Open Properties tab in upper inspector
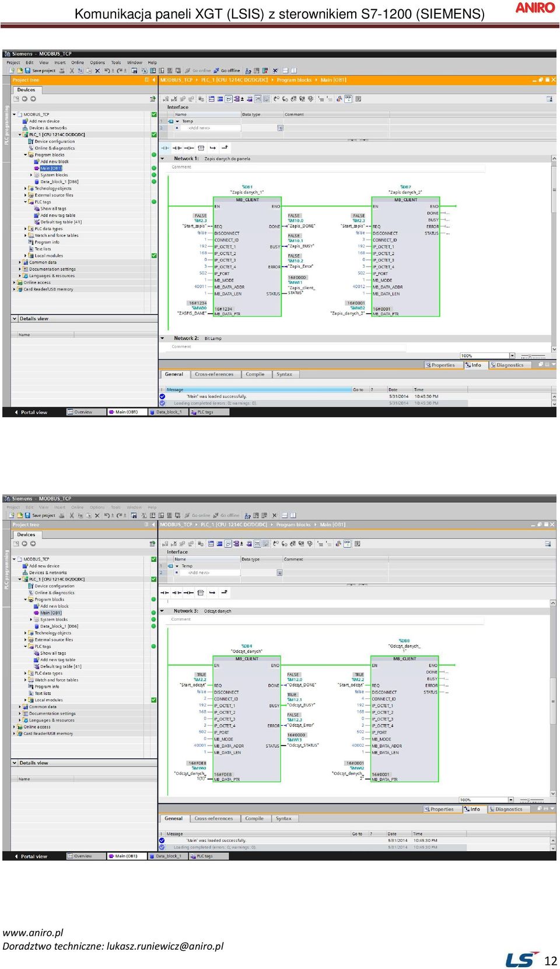Screen dimensions: 560x969 443,365
